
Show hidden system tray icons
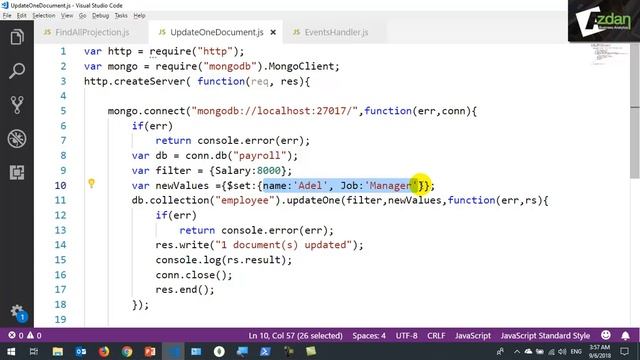tap(517, 351)
